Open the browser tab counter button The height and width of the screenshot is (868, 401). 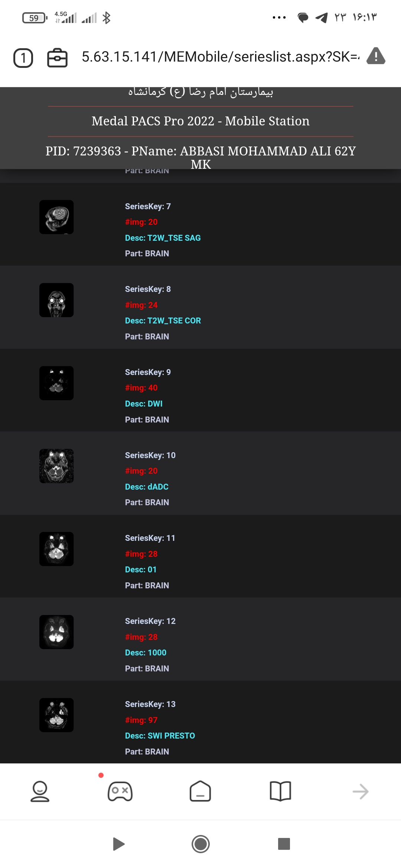[x=23, y=58]
